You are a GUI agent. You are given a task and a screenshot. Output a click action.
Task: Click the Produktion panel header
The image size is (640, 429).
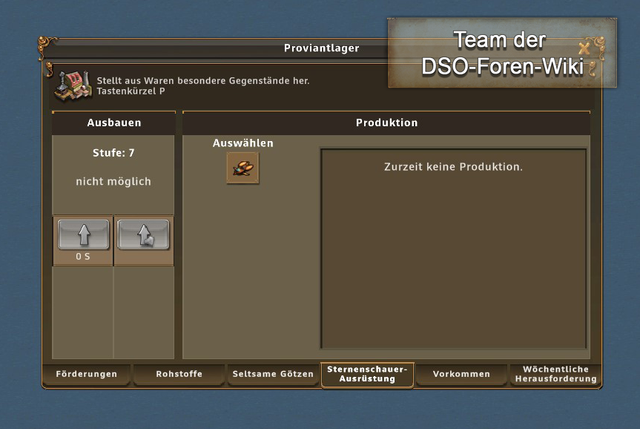click(387, 123)
